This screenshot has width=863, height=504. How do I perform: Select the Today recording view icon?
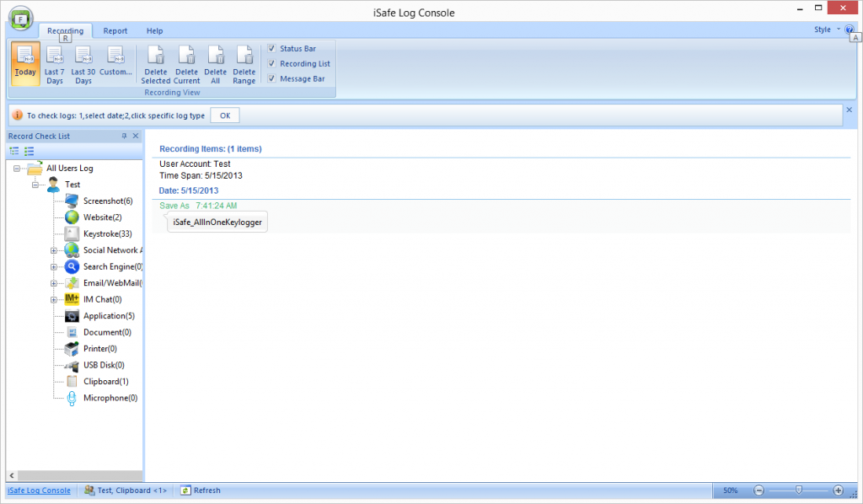(25, 63)
